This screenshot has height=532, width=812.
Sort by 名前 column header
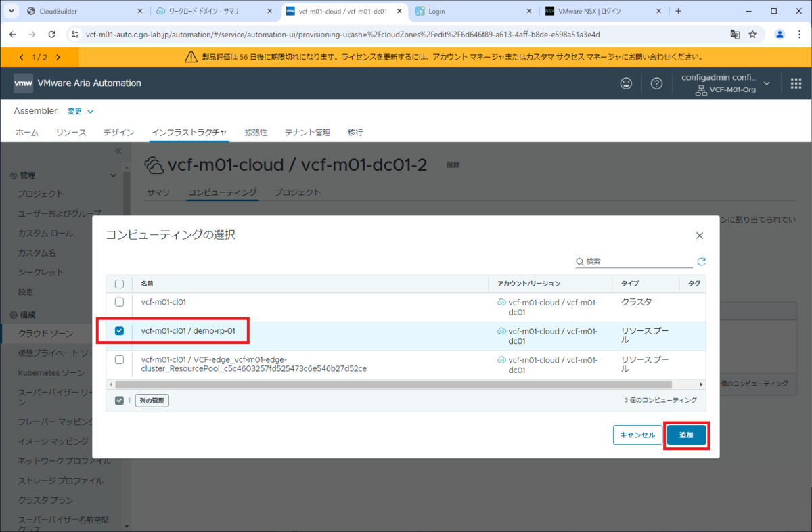[x=147, y=284]
